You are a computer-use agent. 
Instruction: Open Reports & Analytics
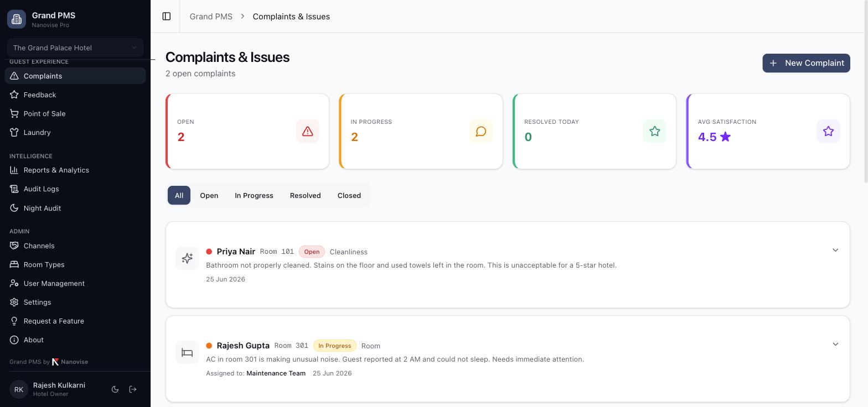(x=75, y=170)
